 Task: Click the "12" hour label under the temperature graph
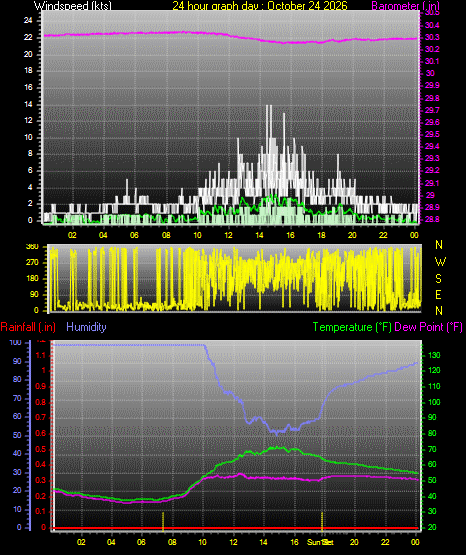click(233, 542)
